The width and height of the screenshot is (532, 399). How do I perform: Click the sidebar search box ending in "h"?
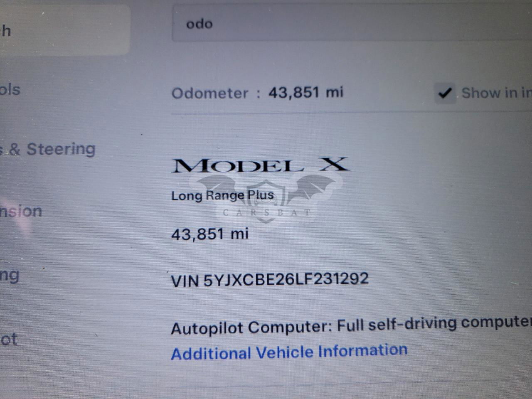(x=64, y=30)
